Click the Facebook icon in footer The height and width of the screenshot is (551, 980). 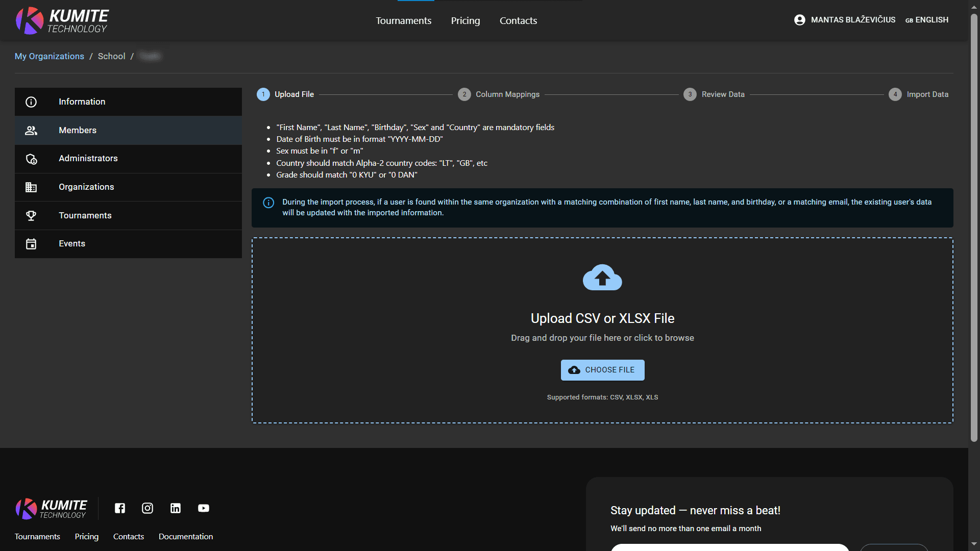pyautogui.click(x=120, y=508)
